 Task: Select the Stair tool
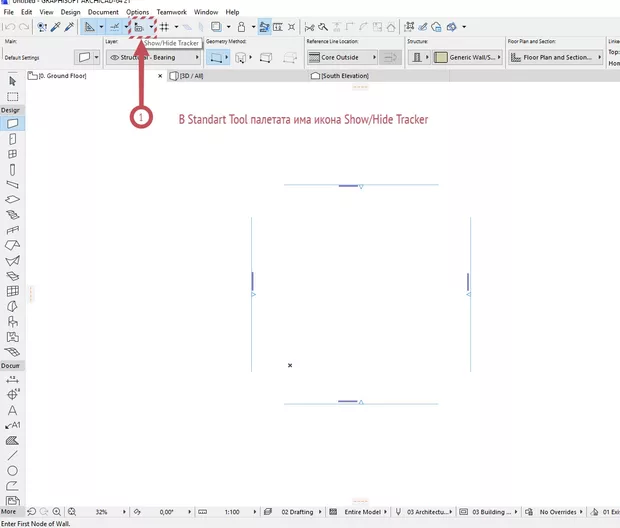point(12,215)
